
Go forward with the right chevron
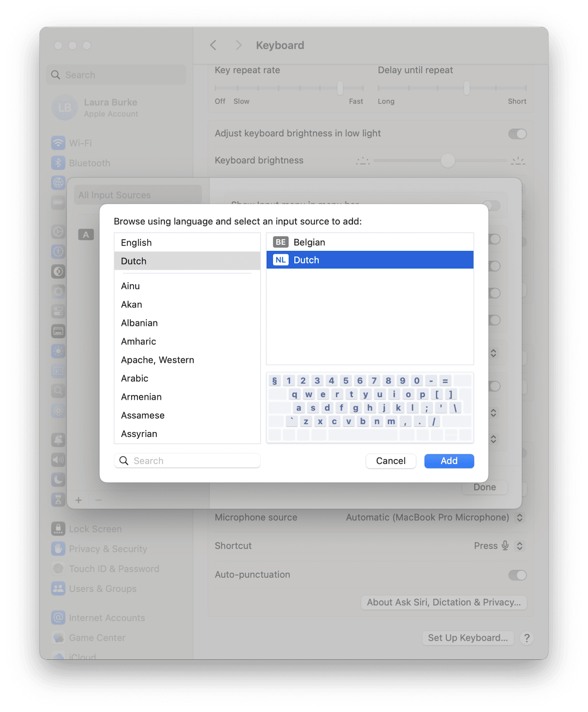point(238,45)
